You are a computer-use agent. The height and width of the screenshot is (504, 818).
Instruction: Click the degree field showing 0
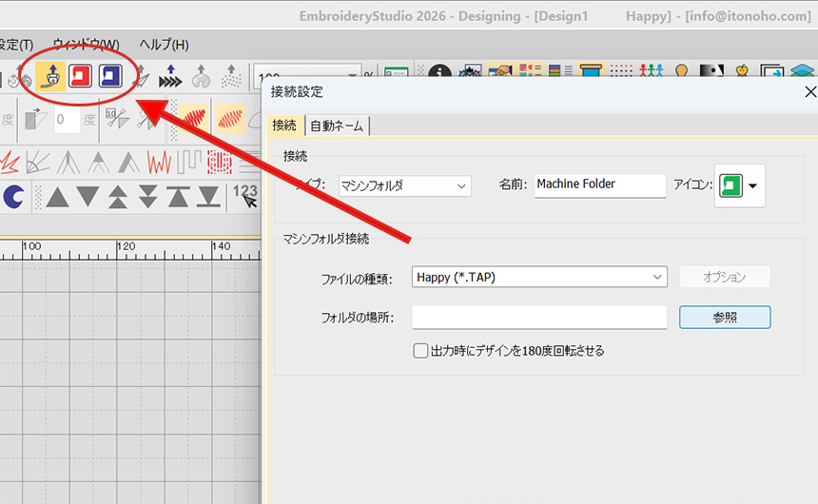coord(68,120)
